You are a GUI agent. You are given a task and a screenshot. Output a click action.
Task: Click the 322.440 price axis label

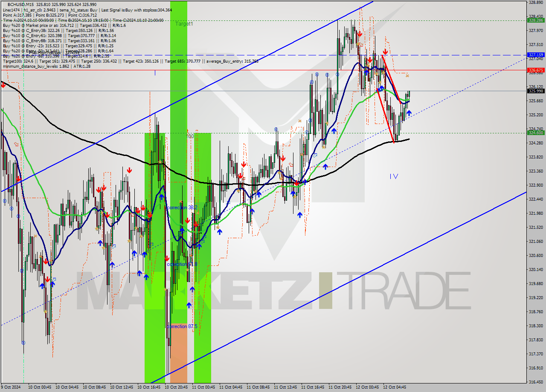536,199
